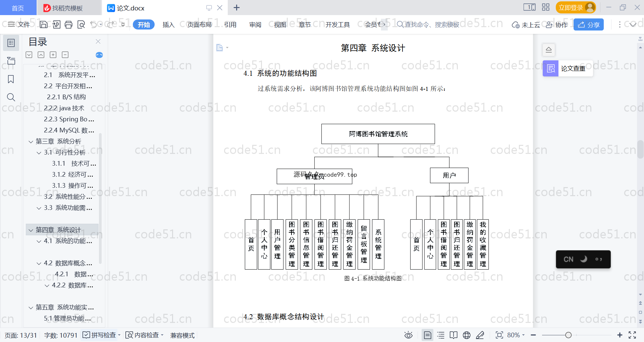Click the blue 分享 button
The image size is (644, 342).
[x=589, y=24]
